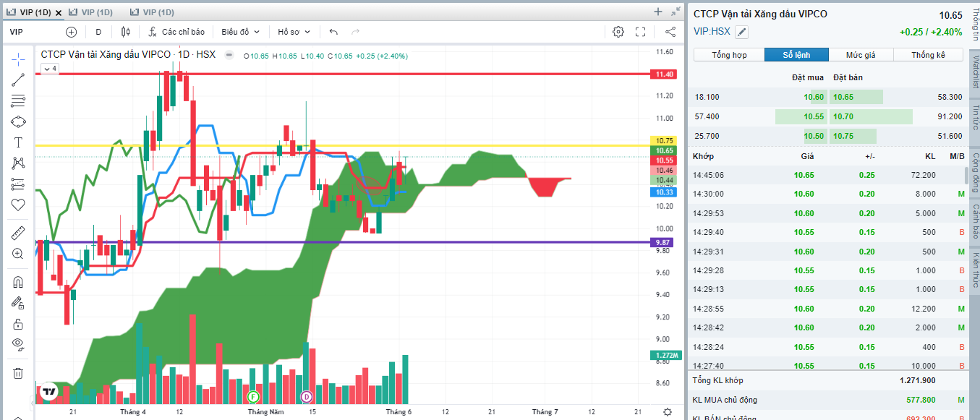The image size is (980, 420).
Task: Click the collapse chart panel arrows icon
Action: pyautogui.click(x=676, y=12)
